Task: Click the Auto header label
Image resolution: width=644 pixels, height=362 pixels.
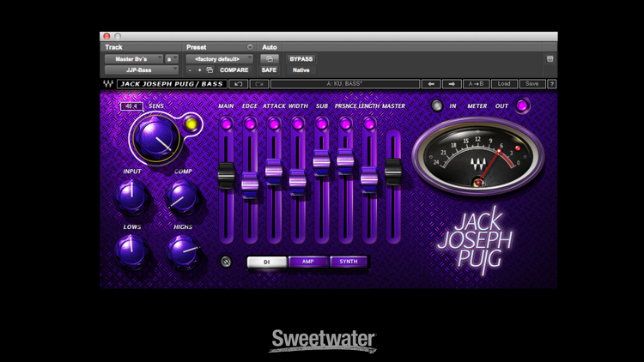Action: 270,47
